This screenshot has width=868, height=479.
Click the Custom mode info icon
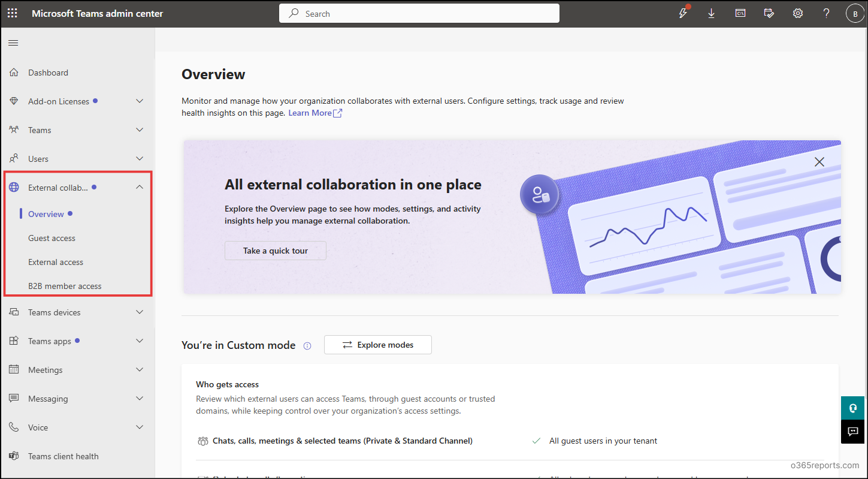[x=307, y=346]
